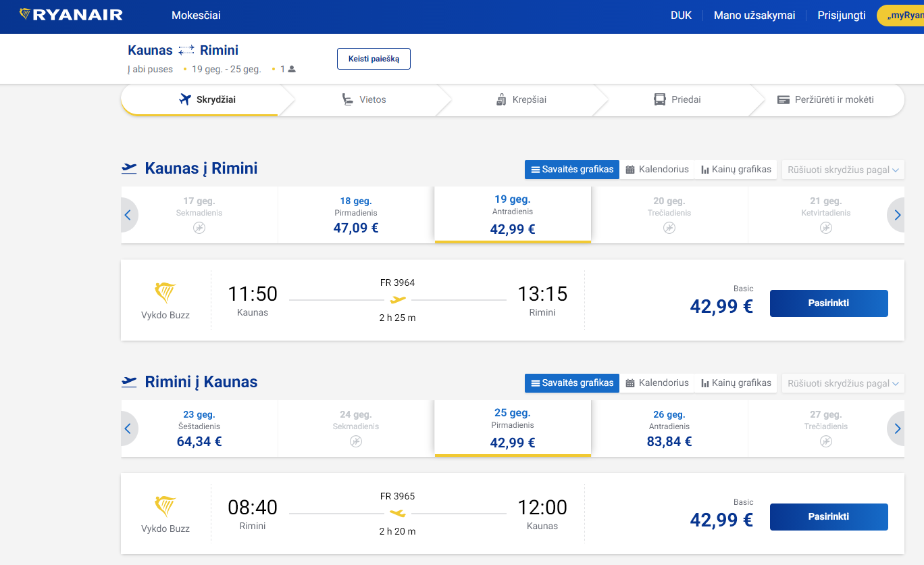Select Savaitės grafikas for outbound flight
The image size is (924, 565).
click(571, 170)
